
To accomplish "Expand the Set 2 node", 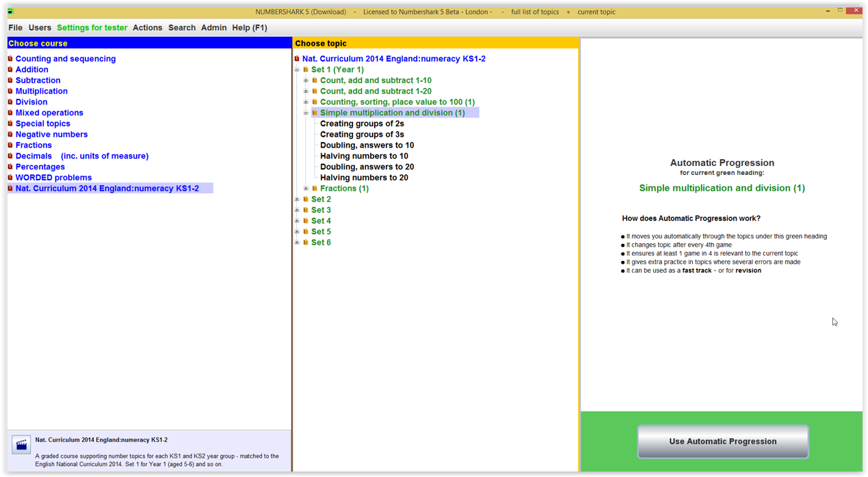I will (297, 200).
